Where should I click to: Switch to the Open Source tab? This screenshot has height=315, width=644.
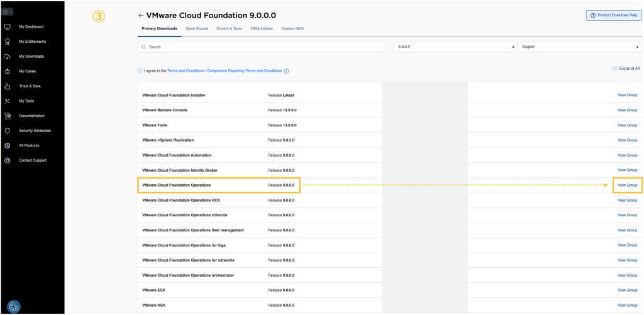[197, 29]
